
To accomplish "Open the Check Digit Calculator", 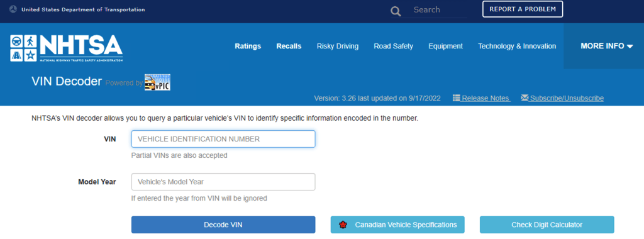I will click(547, 225).
